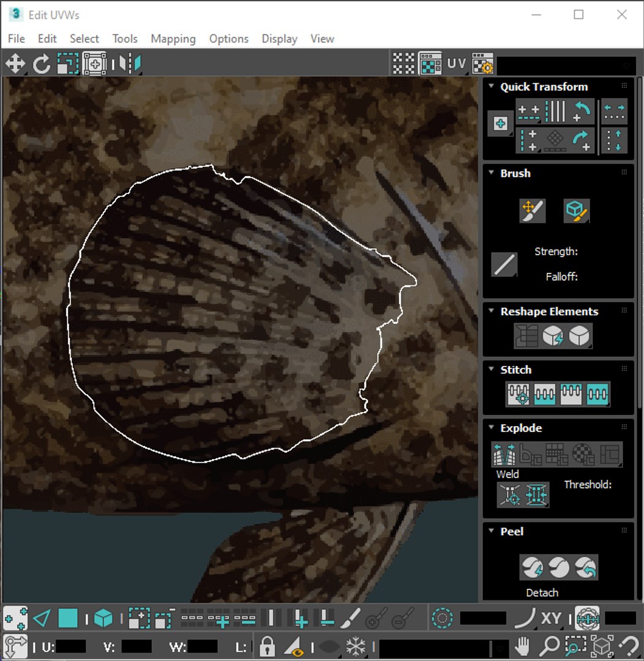
Task: Click the Mirror Horizontal tool icon
Action: tap(130, 64)
